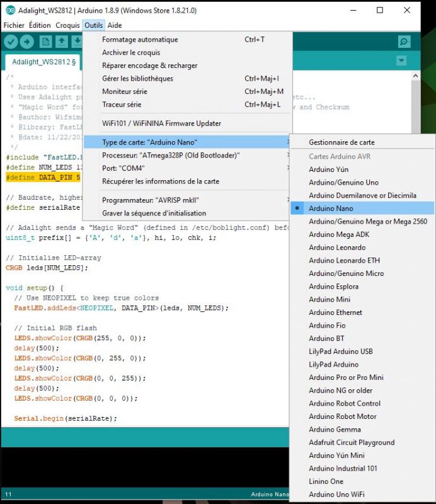Select Arduino BT board

coord(362,338)
